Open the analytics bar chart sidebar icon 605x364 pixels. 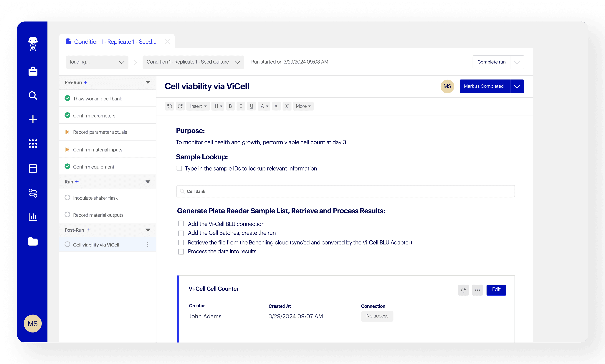click(x=33, y=217)
